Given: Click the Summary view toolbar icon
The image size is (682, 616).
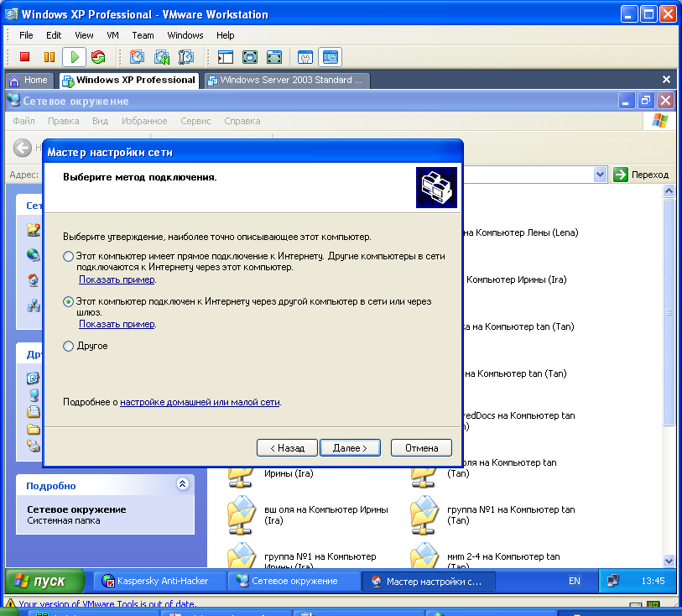Looking at the screenshot, I should (305, 57).
